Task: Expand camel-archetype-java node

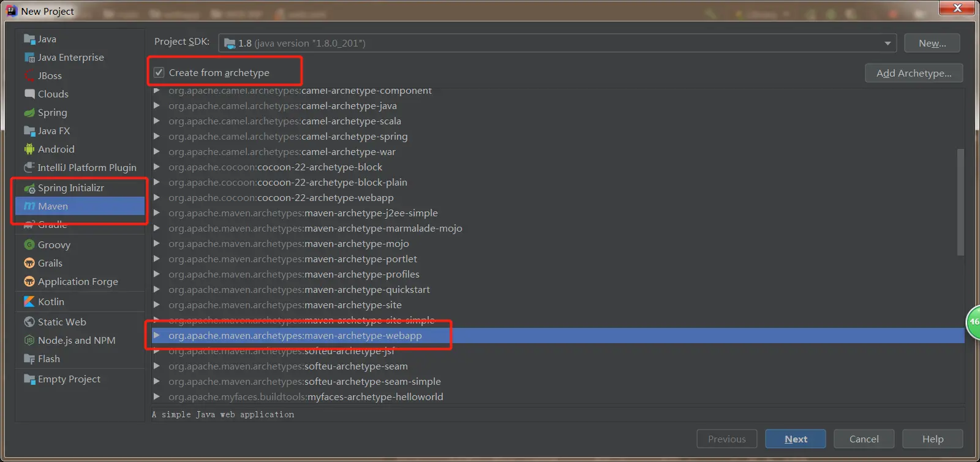Action: tap(157, 105)
